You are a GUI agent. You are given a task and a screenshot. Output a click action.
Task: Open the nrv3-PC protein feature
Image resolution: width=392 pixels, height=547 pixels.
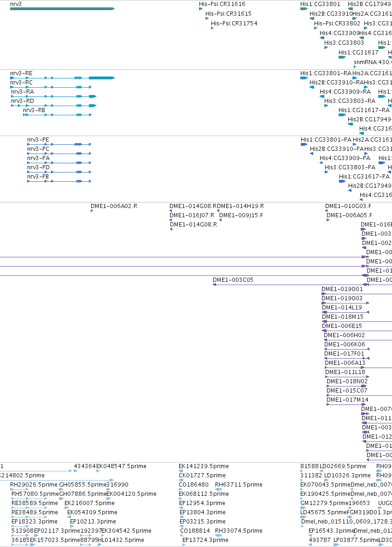59,154
